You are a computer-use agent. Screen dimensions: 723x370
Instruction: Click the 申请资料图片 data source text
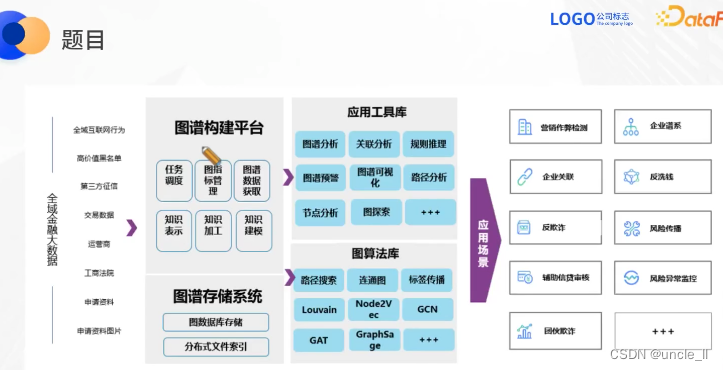(99, 331)
